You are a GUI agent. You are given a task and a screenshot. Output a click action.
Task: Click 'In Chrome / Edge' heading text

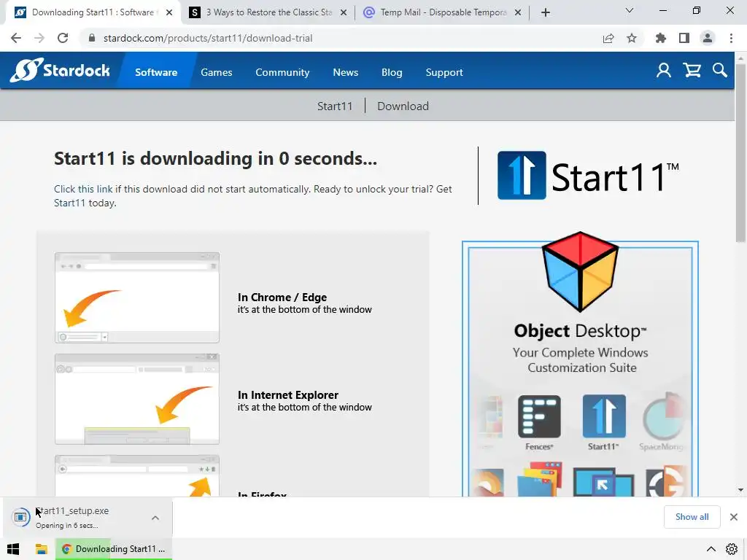[282, 297]
